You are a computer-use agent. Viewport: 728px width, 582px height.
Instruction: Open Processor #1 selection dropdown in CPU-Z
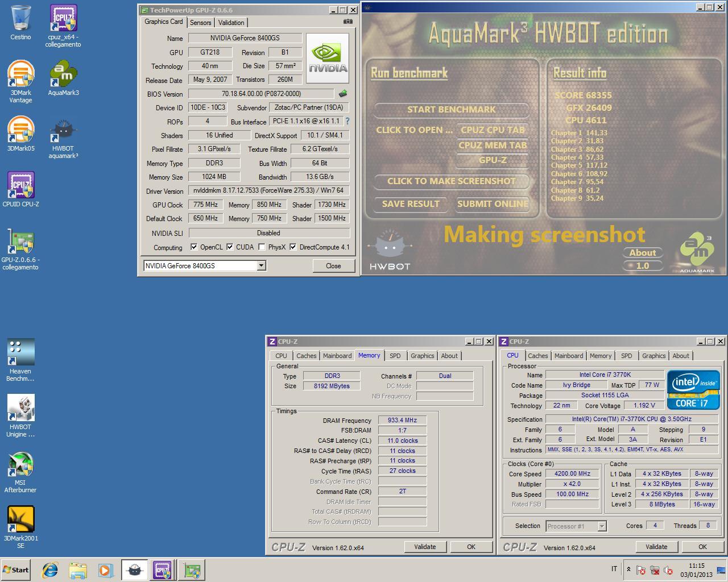click(x=576, y=526)
